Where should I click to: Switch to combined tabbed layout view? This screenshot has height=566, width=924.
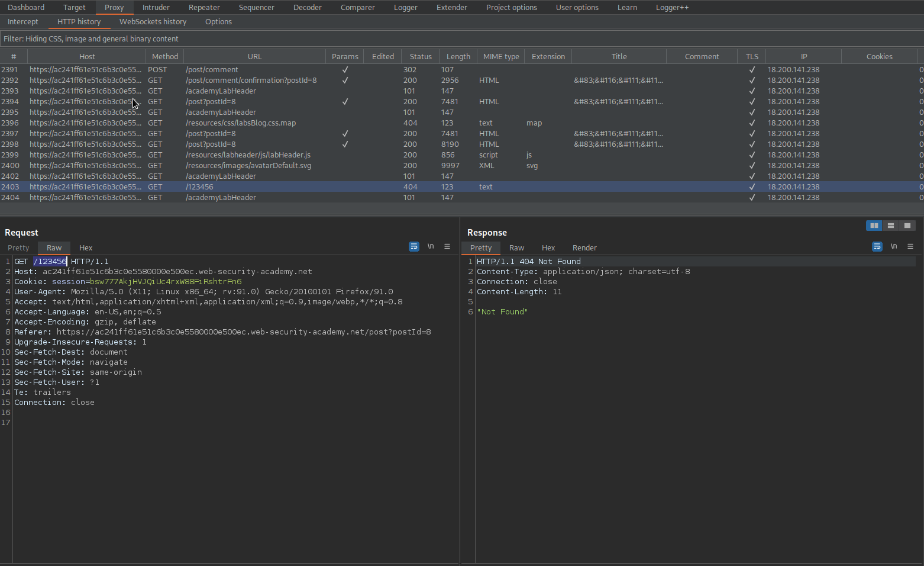(x=907, y=226)
